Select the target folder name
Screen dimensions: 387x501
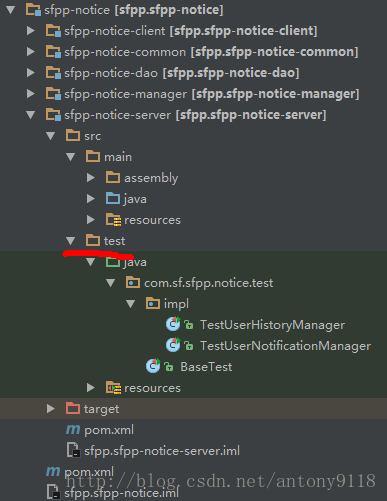click(101, 409)
